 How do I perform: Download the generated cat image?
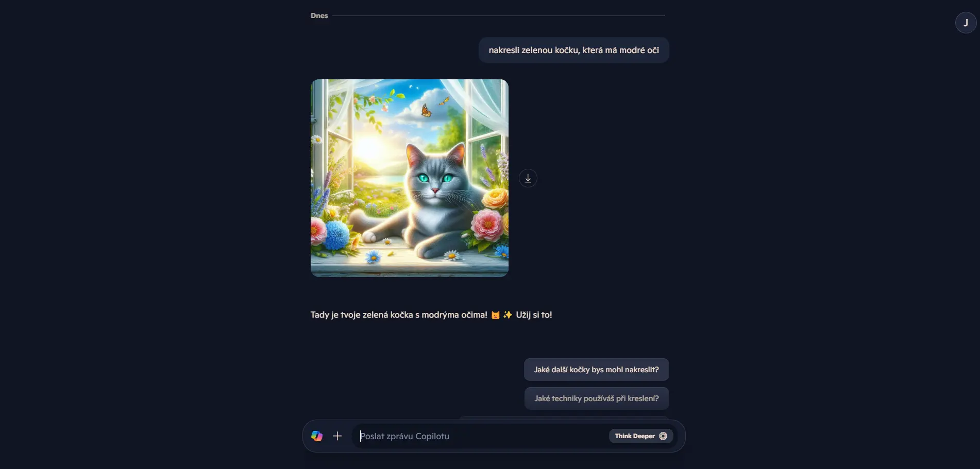coord(528,178)
